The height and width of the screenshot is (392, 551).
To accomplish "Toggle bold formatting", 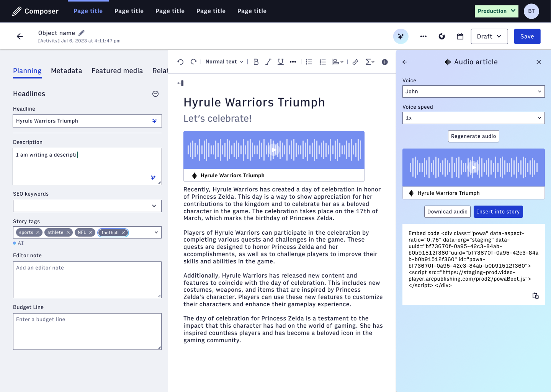I will coord(256,62).
